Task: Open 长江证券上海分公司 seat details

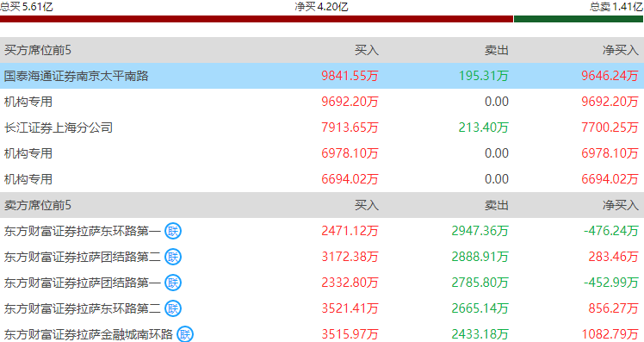Action: click(x=59, y=127)
